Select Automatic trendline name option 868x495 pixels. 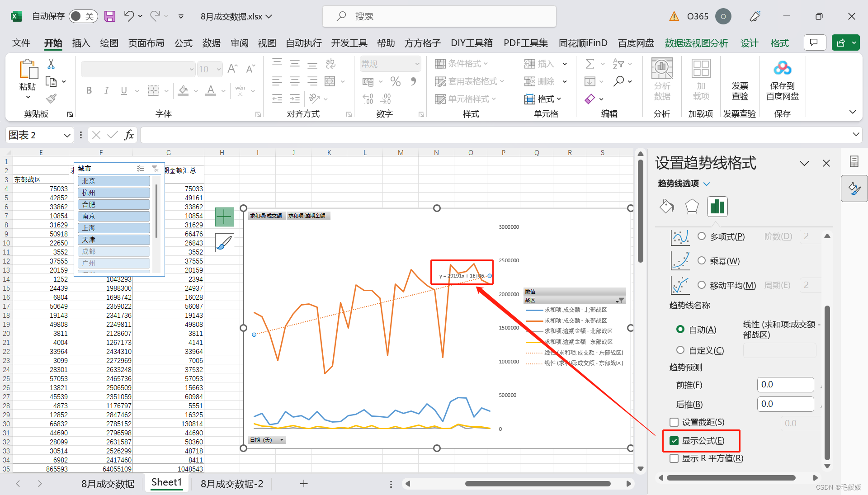(x=680, y=329)
